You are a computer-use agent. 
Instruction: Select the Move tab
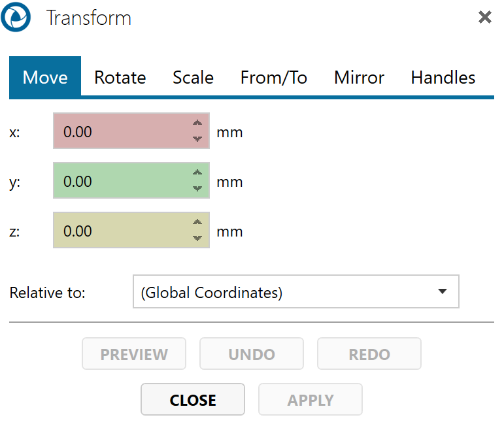tap(45, 78)
